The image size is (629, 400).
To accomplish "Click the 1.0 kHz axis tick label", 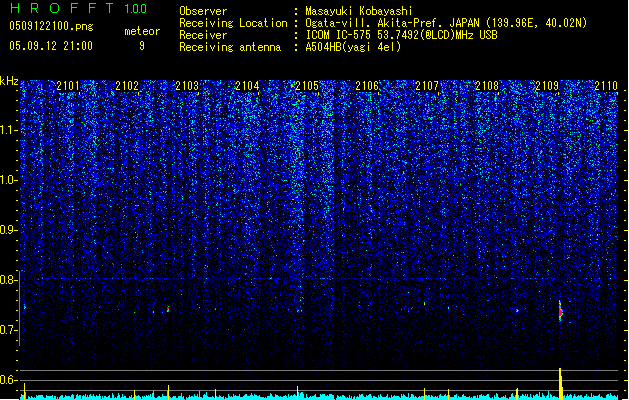I will coord(8,181).
